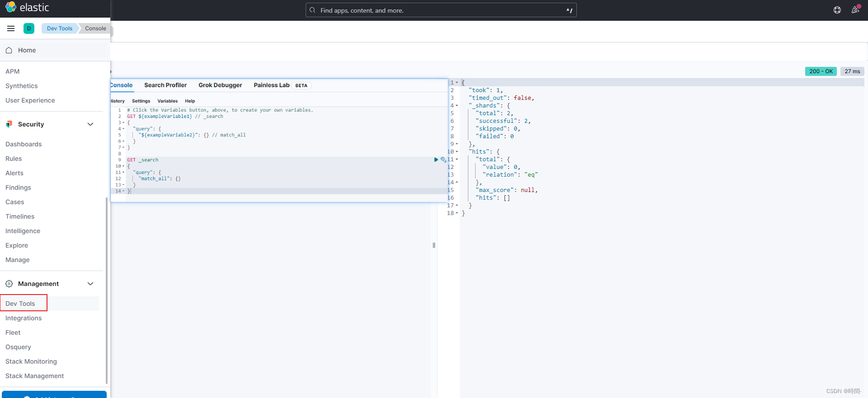Image resolution: width=868 pixels, height=398 pixels.
Task: Open Security Dashboards
Action: 24,144
